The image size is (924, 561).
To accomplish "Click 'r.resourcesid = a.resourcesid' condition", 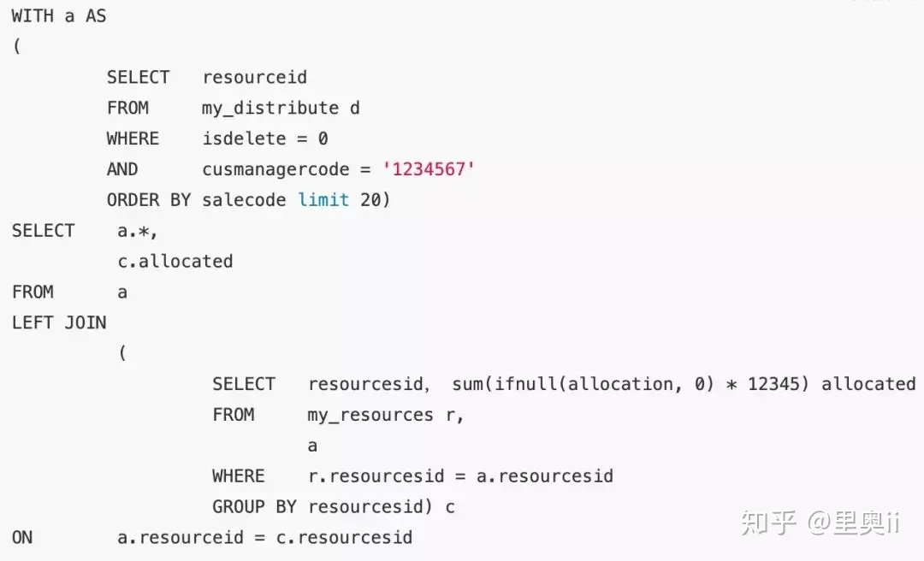I will tap(461, 476).
